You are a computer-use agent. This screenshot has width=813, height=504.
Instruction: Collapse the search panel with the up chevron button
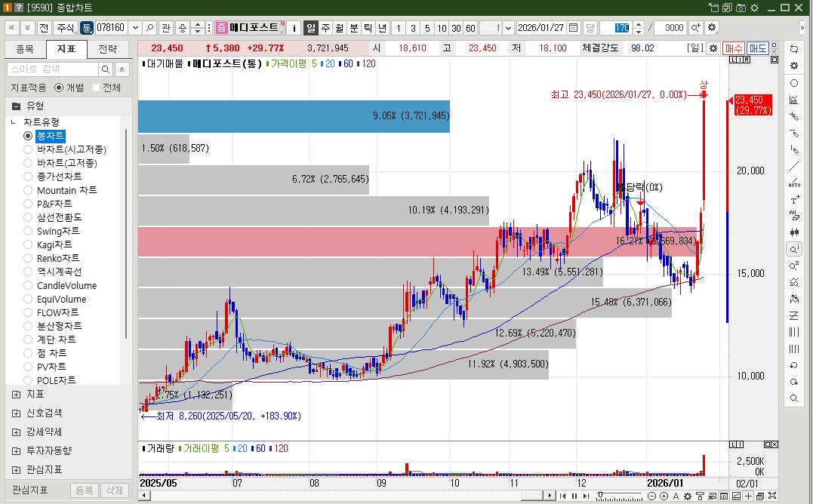click(x=122, y=69)
